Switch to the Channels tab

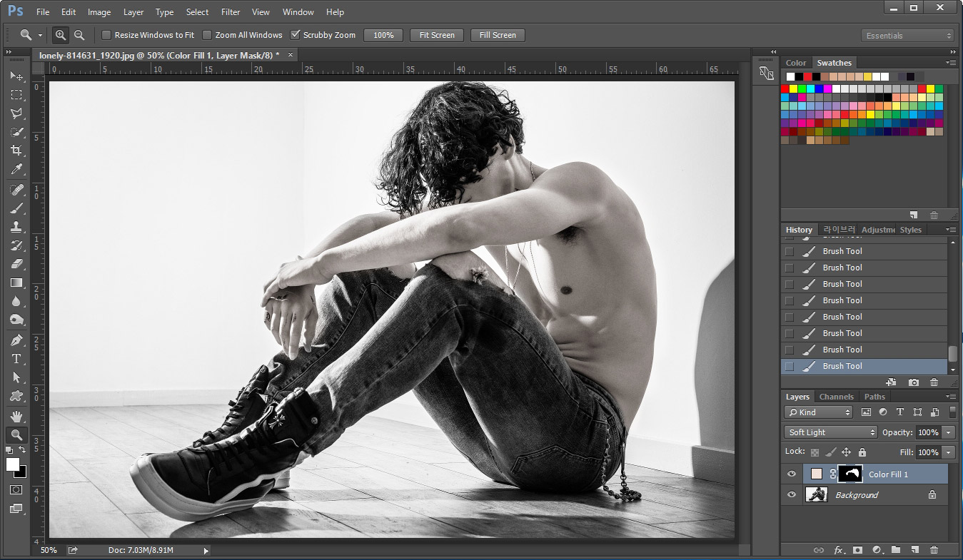(836, 397)
